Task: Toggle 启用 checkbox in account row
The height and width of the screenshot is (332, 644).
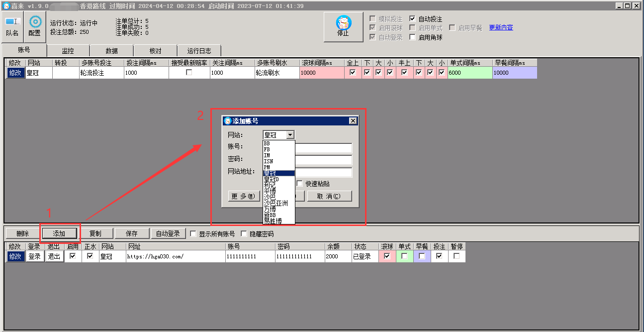Action: point(73,256)
